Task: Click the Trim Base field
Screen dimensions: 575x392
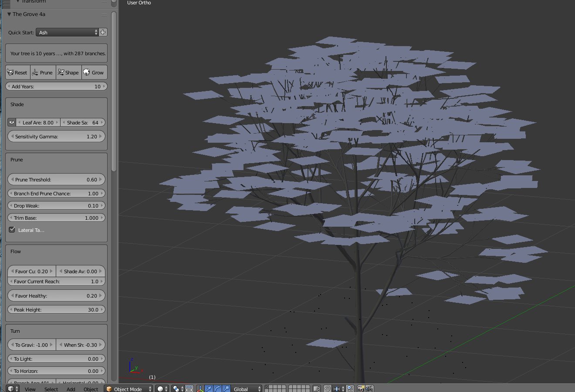Action: (56, 218)
